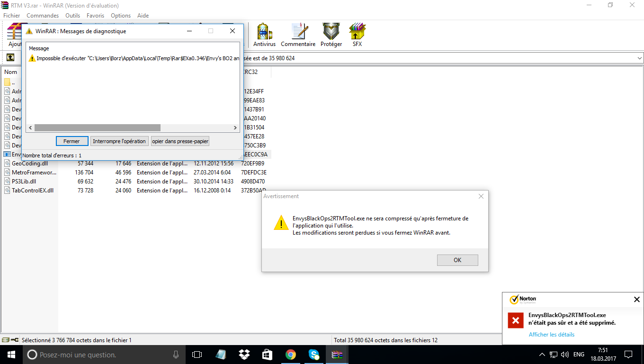
Task: Expand the archive path dropdown arrow
Action: tap(640, 58)
